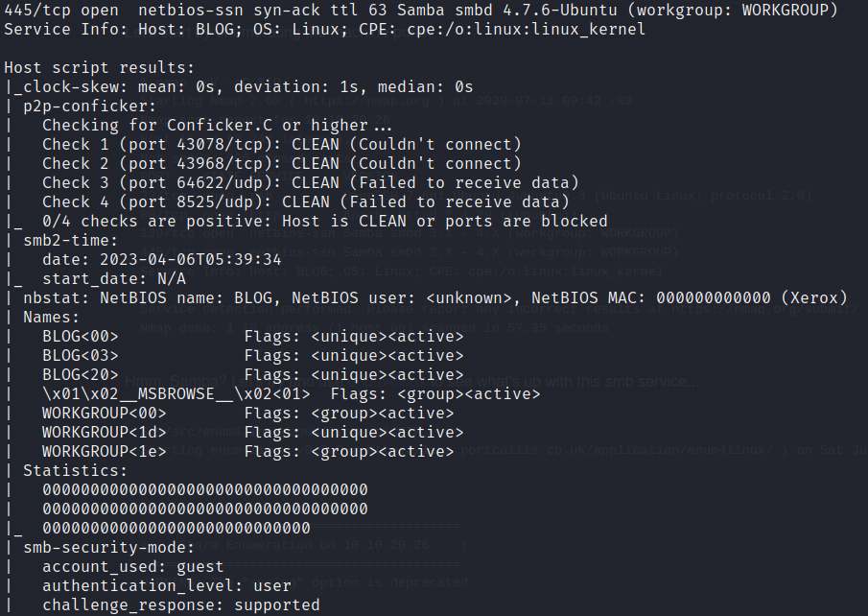This screenshot has height=616, width=868.
Task: Click the WORKGROUP<1d> unique entry
Action: (253, 432)
